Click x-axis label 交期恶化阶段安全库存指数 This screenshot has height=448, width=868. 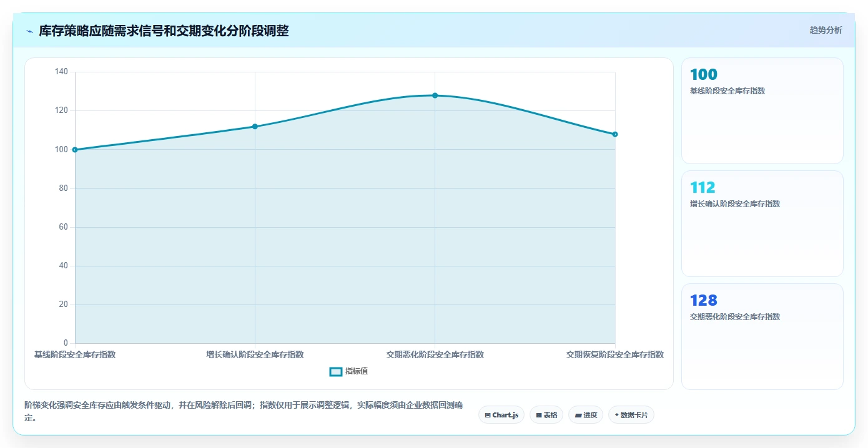click(435, 354)
